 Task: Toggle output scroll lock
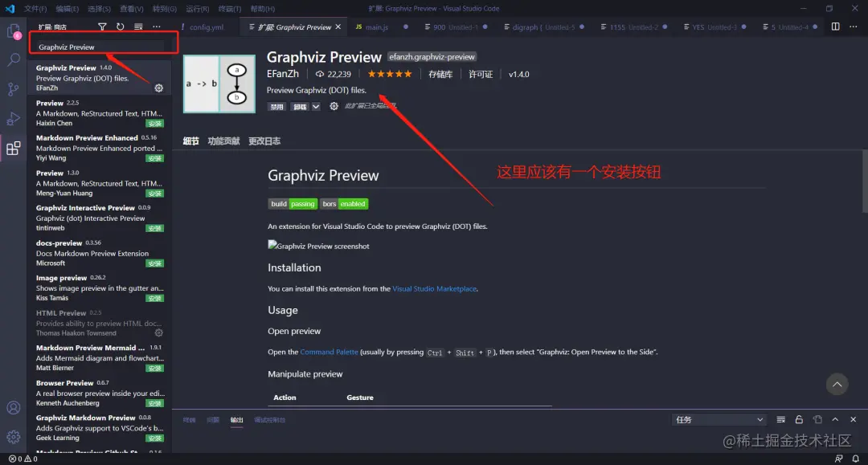coord(799,420)
